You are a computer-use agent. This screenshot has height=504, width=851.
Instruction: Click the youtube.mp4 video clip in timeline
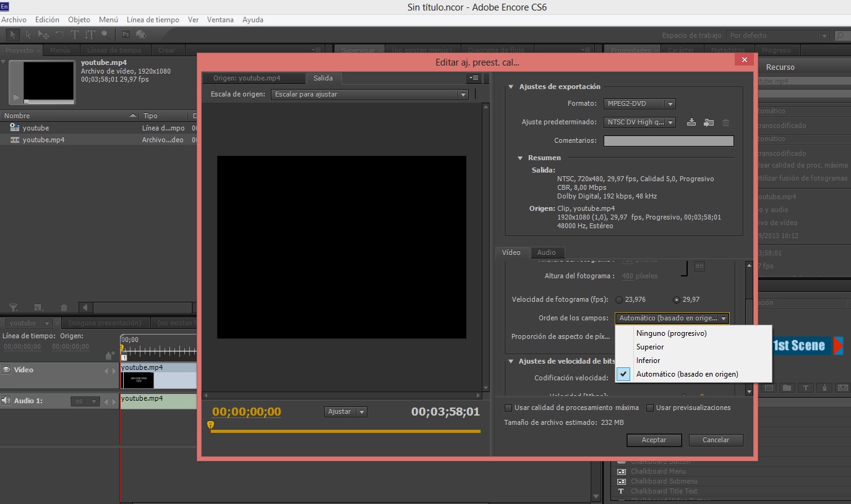coord(158,376)
